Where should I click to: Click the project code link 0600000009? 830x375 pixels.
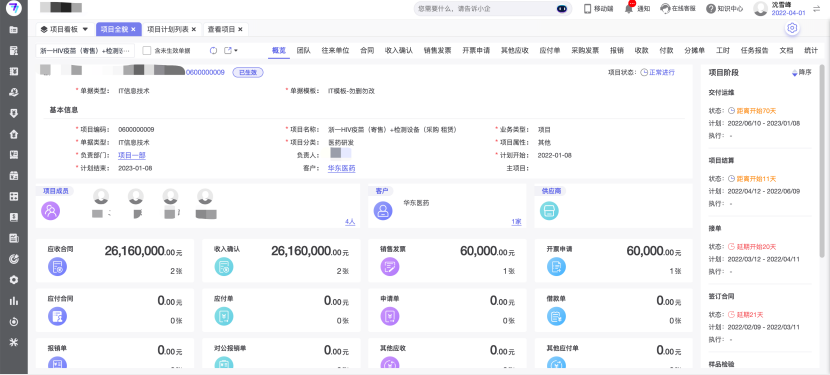pyautogui.click(x=205, y=72)
